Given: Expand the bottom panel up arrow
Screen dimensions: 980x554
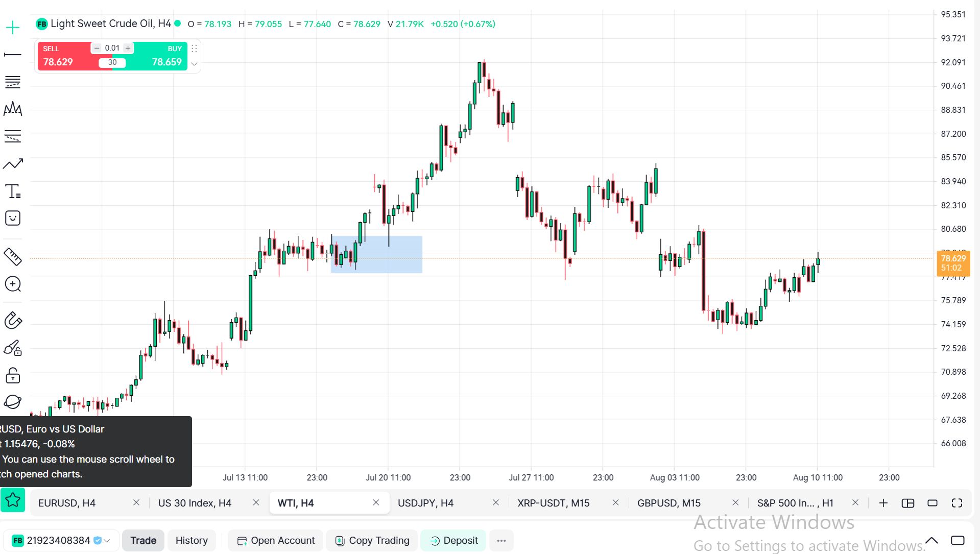Looking at the screenshot, I should pos(931,540).
